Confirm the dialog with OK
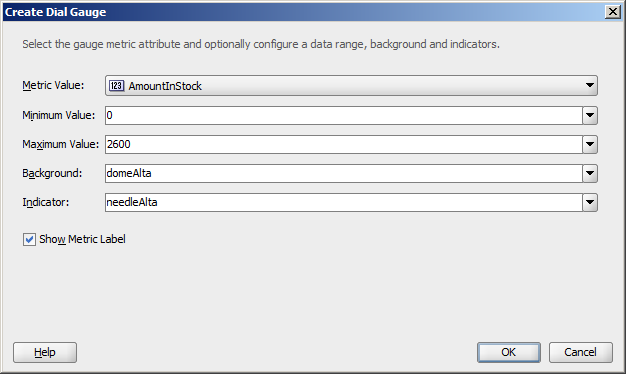This screenshot has height=374, width=626. [x=509, y=352]
